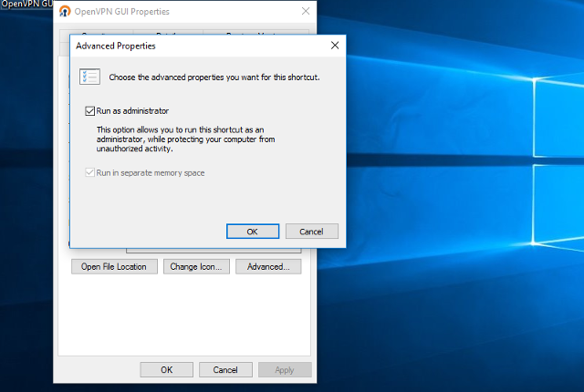Close the OpenVPN GUI Properties window
This screenshot has height=392, width=584.
[306, 11]
